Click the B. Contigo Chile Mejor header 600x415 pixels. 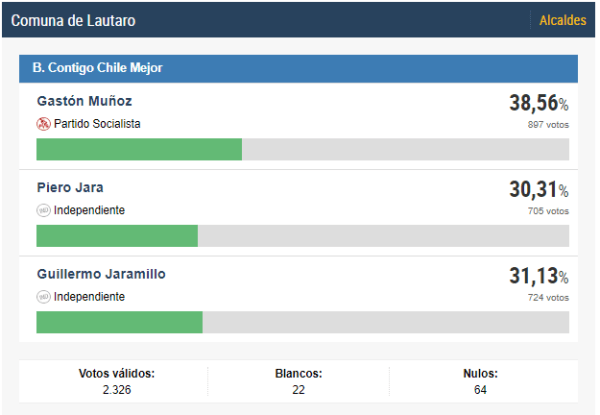point(298,68)
